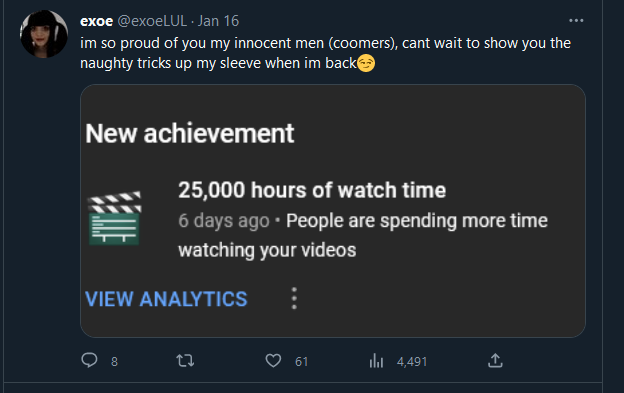Click the 8 replies count
Image resolution: width=624 pixels, height=393 pixels.
tap(114, 362)
